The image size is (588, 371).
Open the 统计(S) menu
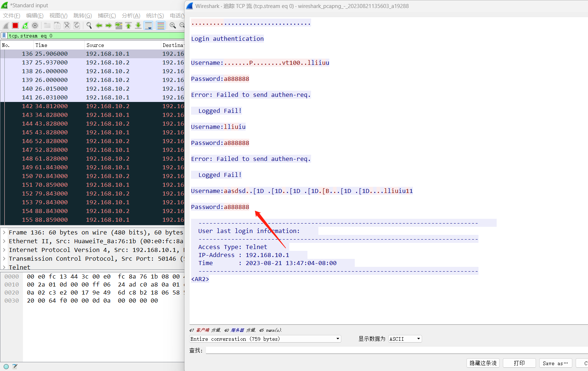pyautogui.click(x=155, y=16)
